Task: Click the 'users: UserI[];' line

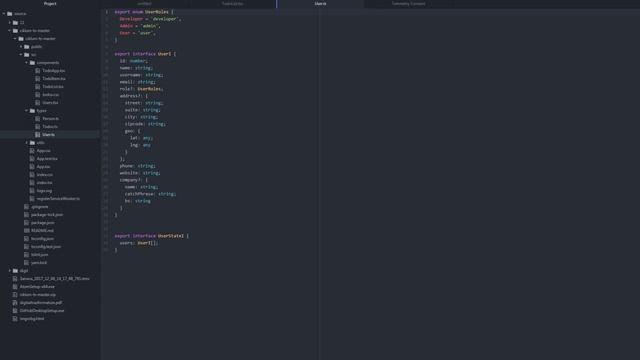Action: 139,243
